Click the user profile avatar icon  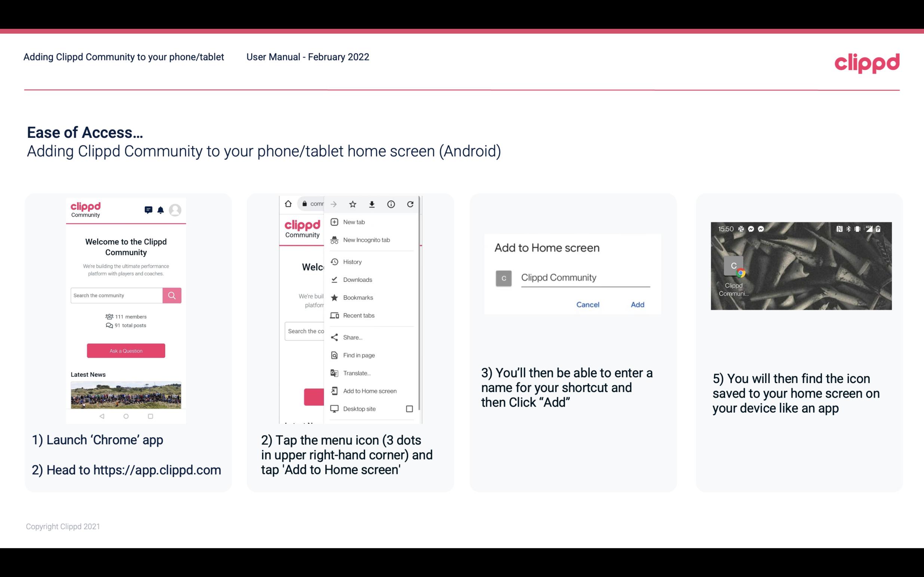point(176,210)
